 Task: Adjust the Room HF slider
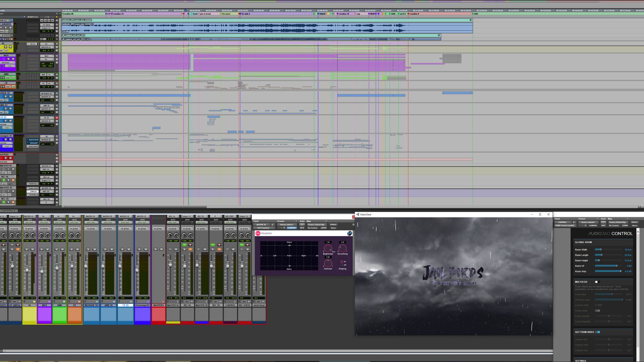coord(609,266)
